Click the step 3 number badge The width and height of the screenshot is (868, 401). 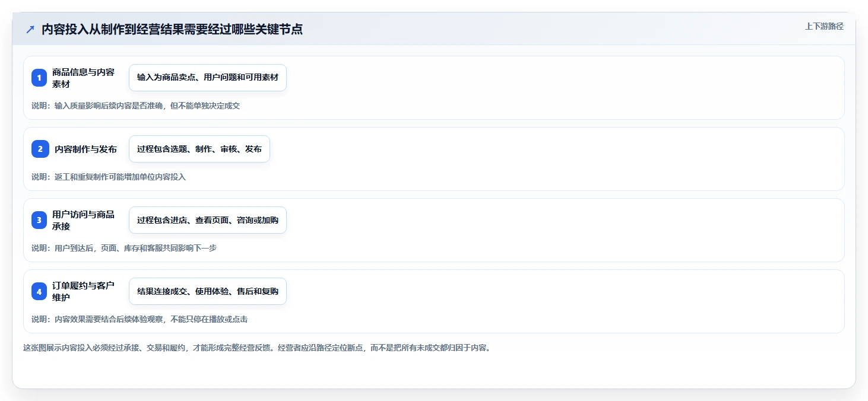pyautogui.click(x=39, y=220)
